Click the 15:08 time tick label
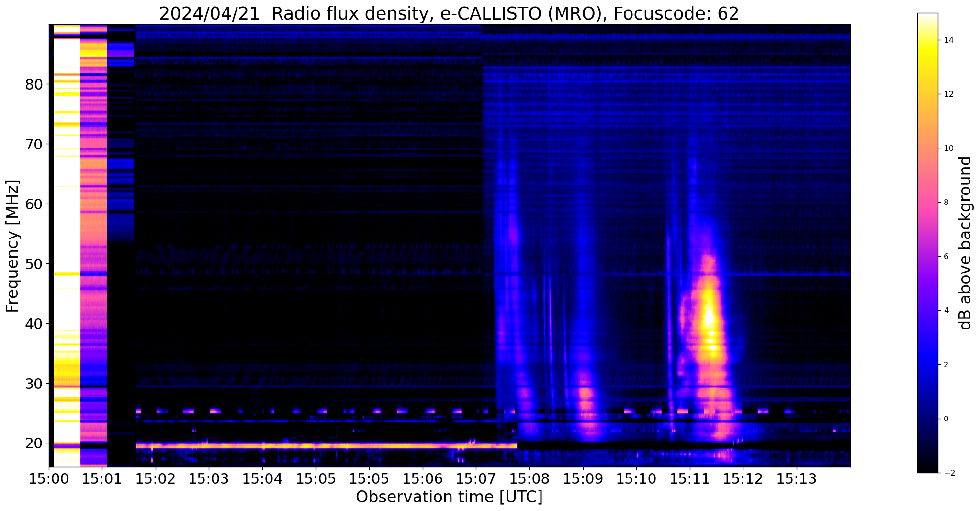Screen dimensions: 980x511 (x=529, y=478)
